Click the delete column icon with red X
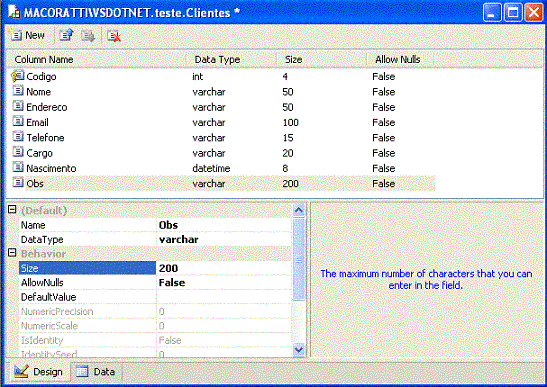 click(x=114, y=36)
